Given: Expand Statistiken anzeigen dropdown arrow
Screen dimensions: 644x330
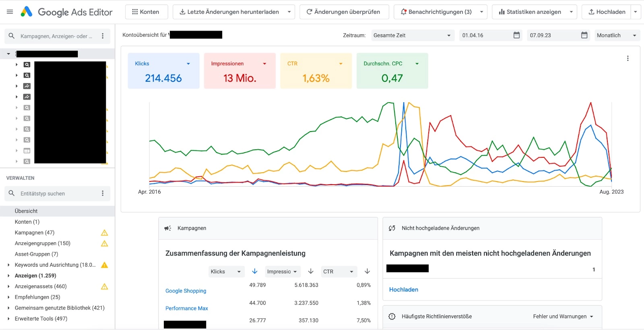Looking at the screenshot, I should 571,12.
